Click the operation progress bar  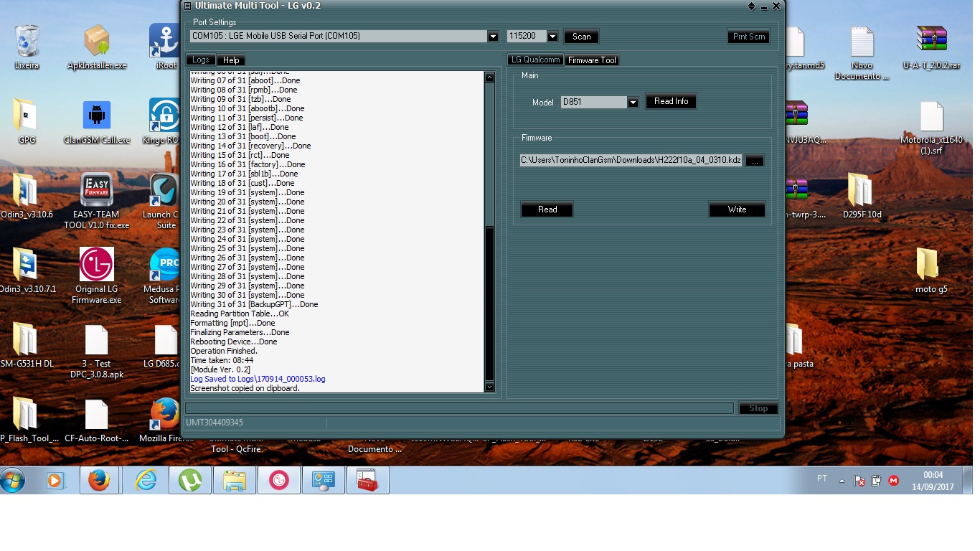[x=459, y=408]
